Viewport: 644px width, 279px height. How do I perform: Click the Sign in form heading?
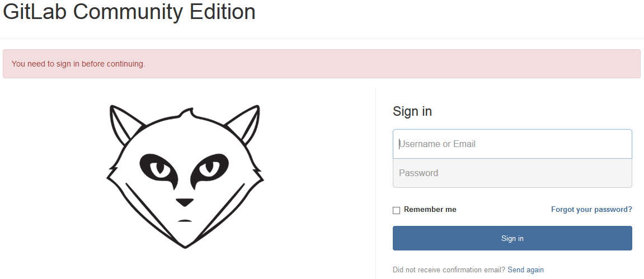412,112
